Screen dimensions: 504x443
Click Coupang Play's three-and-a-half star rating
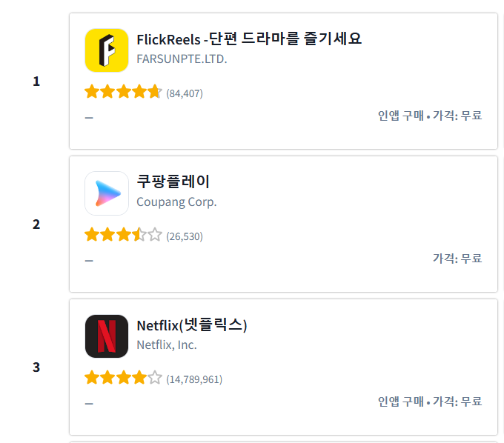[124, 235]
